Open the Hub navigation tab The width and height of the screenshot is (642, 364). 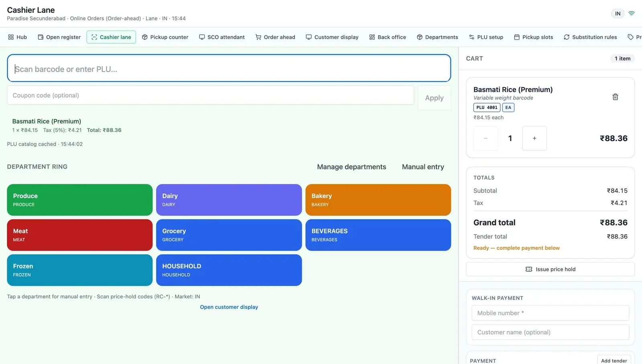pos(17,37)
